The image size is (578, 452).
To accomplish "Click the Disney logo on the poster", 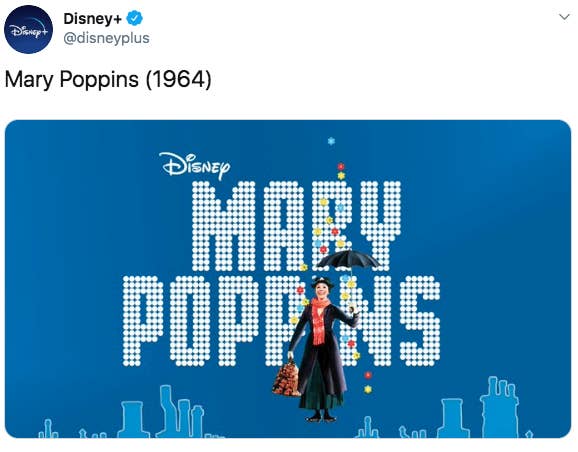I will 195,166.
